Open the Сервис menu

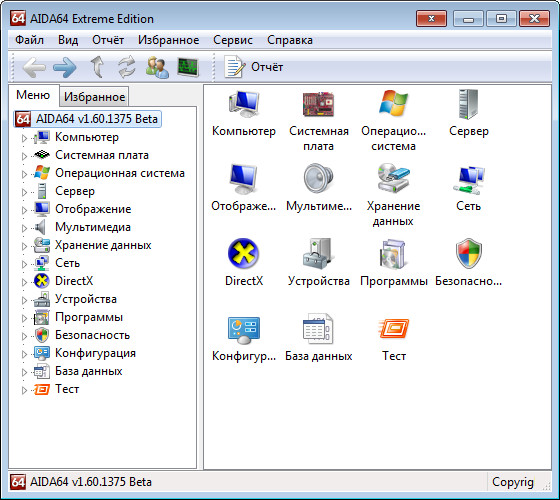pos(233,40)
